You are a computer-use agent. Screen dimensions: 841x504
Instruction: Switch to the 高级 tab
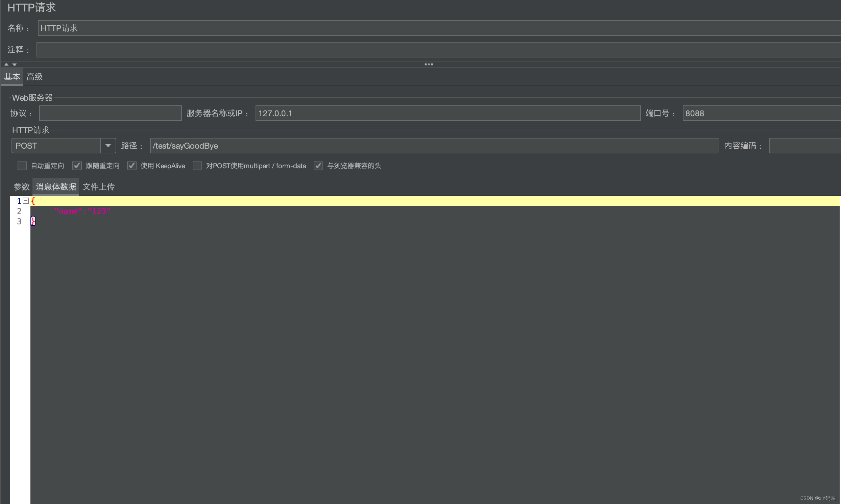[x=34, y=76]
